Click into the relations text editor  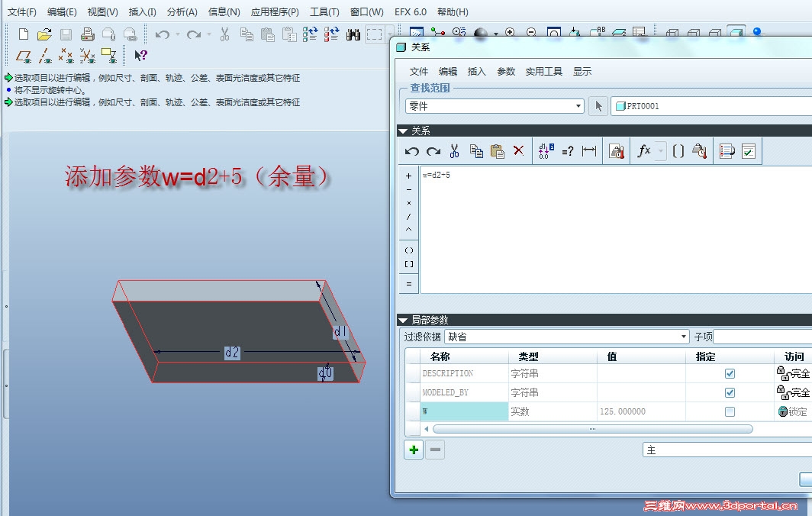616,229
